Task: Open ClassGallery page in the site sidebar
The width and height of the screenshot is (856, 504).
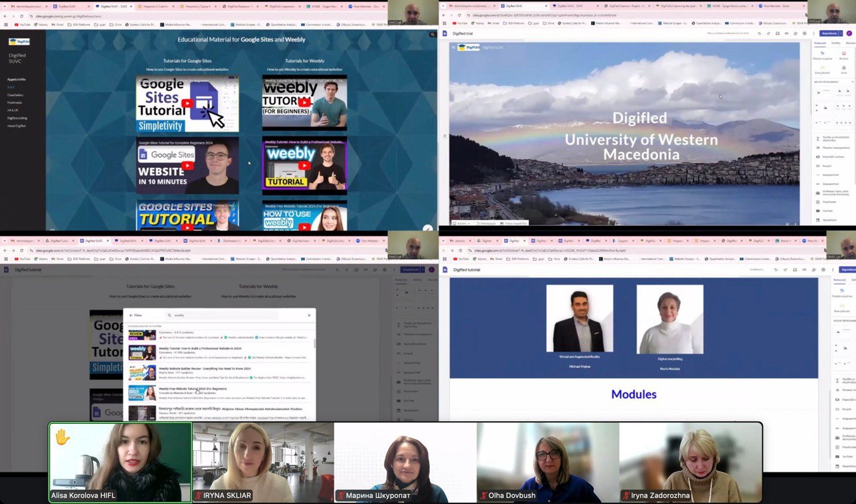Action: tap(15, 95)
